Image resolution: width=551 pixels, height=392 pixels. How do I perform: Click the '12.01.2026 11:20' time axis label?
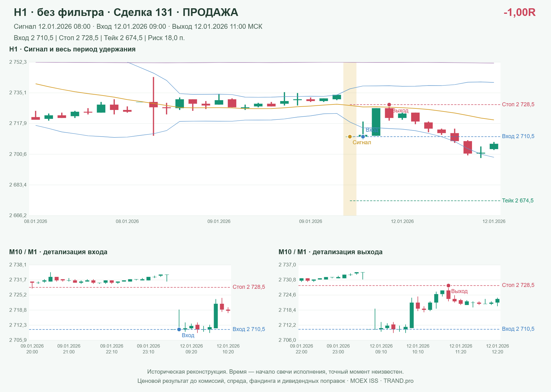(461, 349)
